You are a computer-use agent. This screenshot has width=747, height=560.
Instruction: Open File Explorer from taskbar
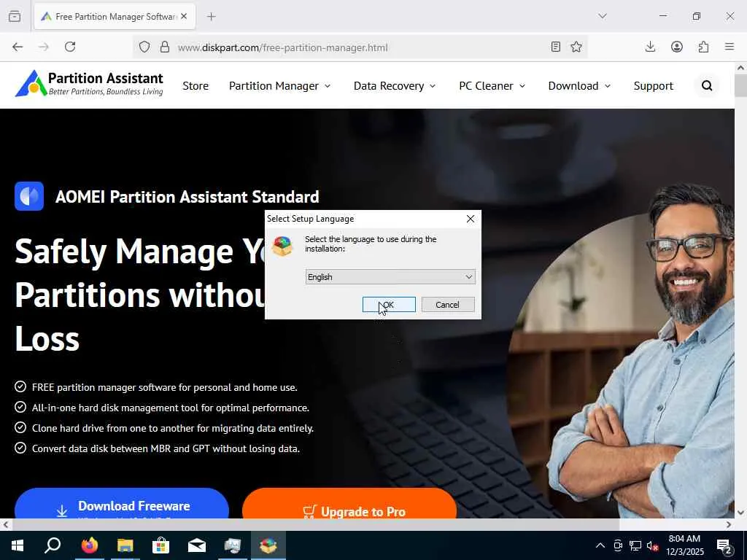click(x=125, y=545)
